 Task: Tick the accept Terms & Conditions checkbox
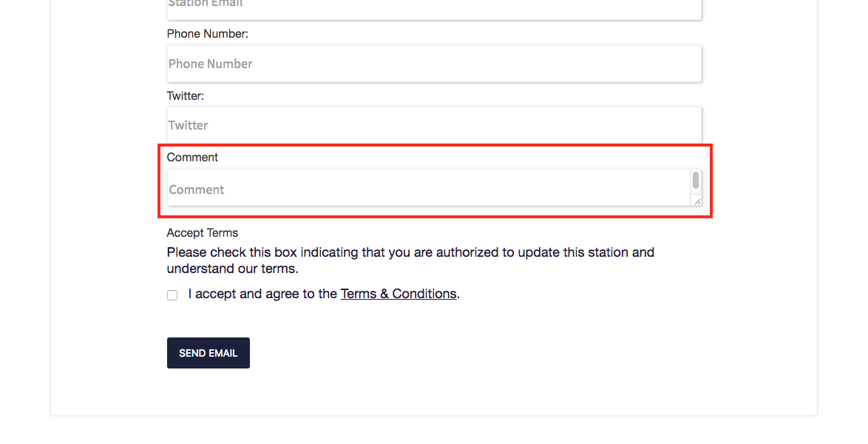[x=172, y=295]
